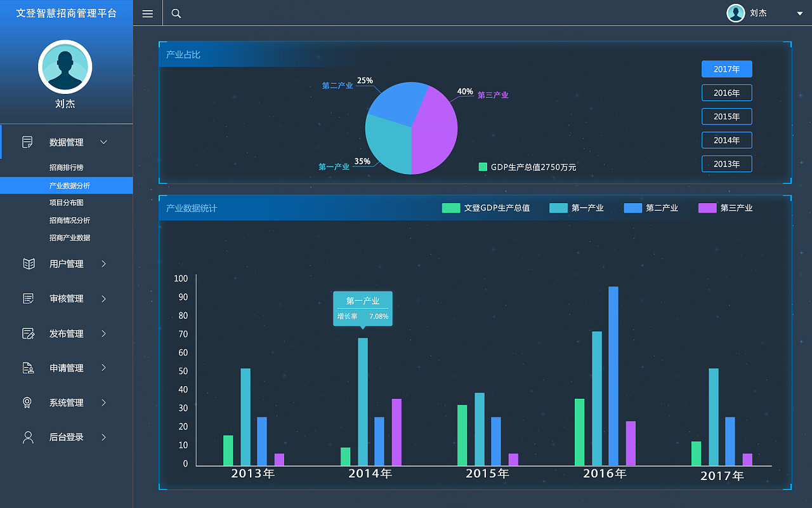Click the 2017年 axis label
Viewport: 812px width, 508px height.
pyautogui.click(x=722, y=476)
